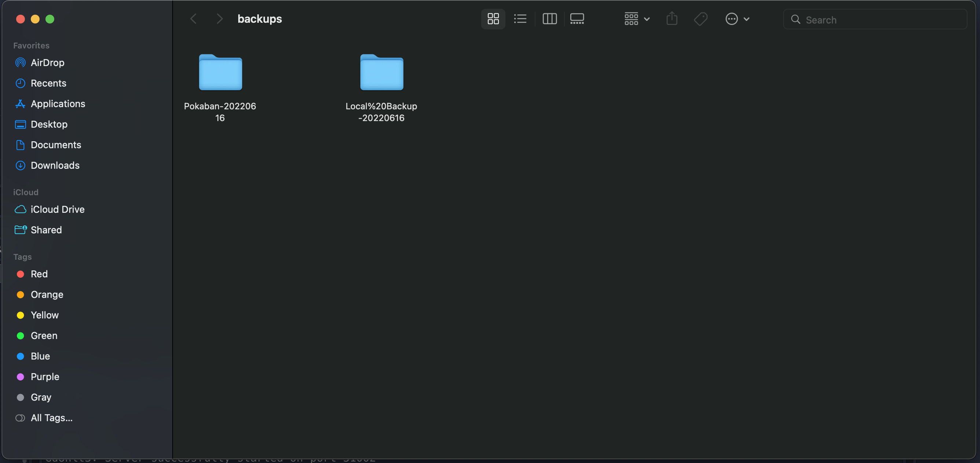This screenshot has height=463, width=980.
Task: Go back with the left arrow
Action: 193,19
